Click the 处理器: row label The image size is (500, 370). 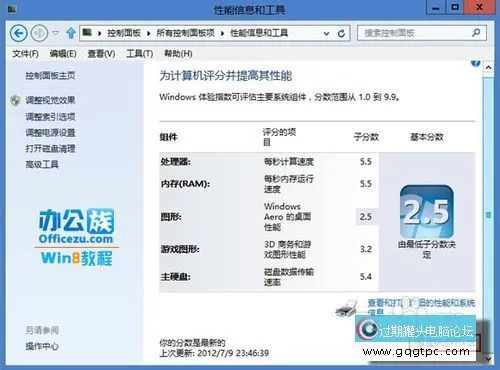[x=175, y=162]
